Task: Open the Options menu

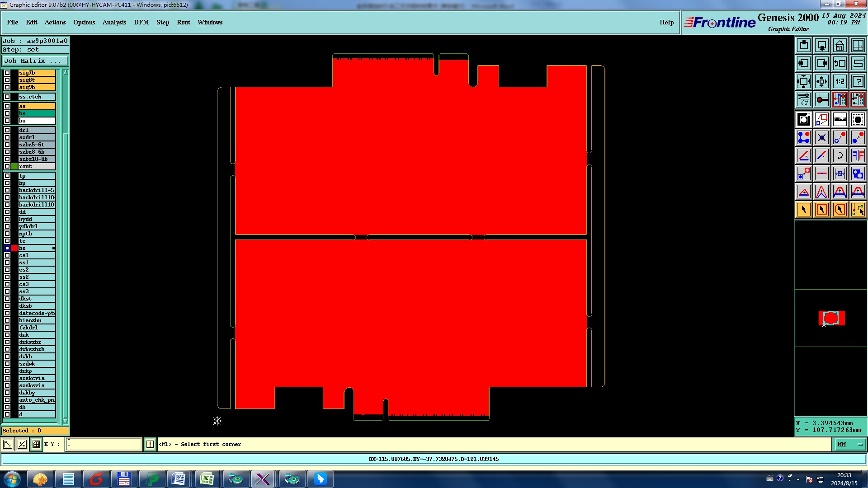Action: (84, 22)
